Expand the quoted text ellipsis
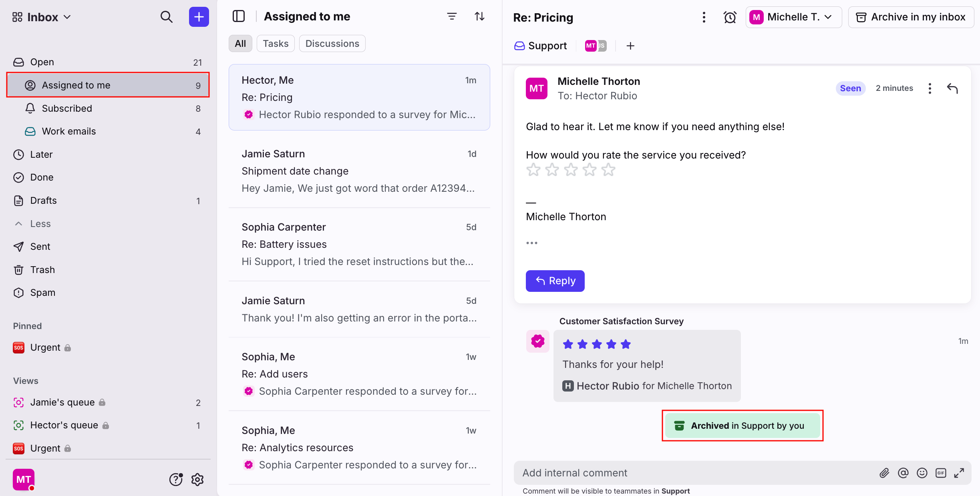The width and height of the screenshot is (980, 496). [531, 243]
